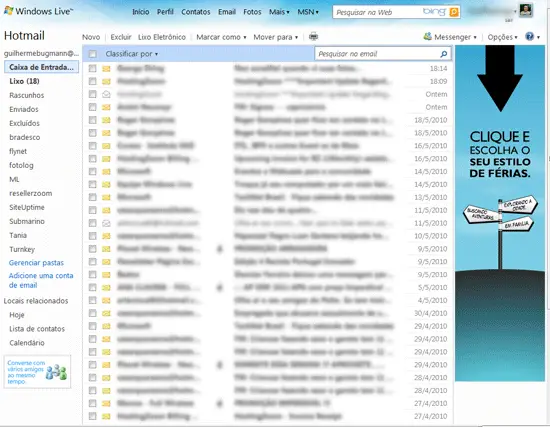Go to Início in top navigation
Image resolution: width=550 pixels, height=427 pixels.
[141, 12]
